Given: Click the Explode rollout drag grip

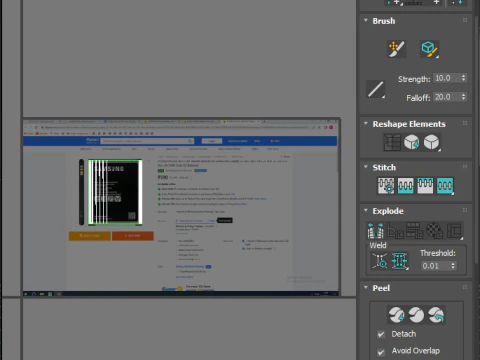Looking at the screenshot, I should [465, 210].
